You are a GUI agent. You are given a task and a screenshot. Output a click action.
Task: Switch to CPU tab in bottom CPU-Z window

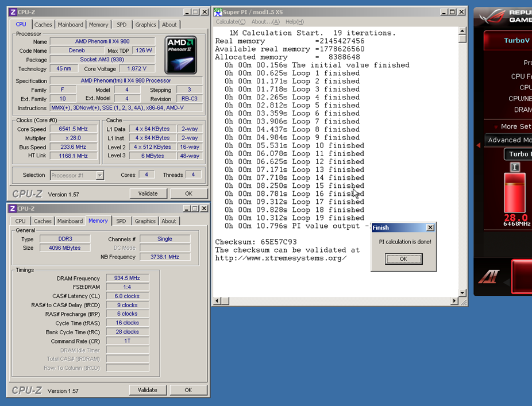point(20,221)
